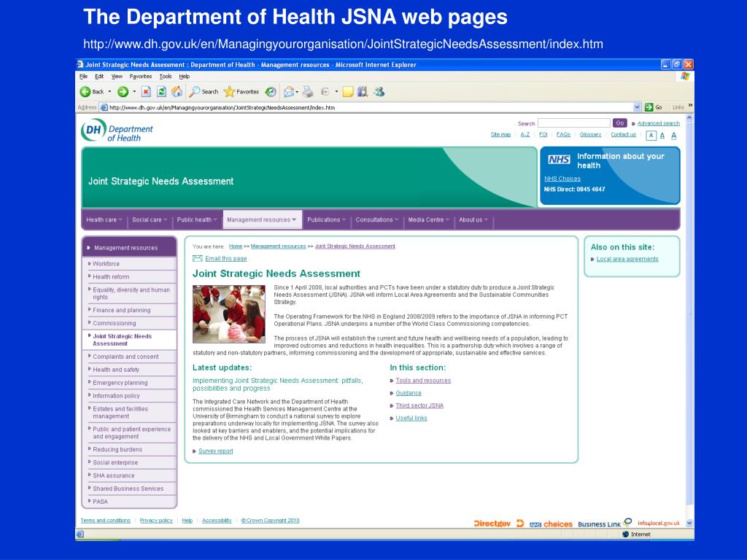Click the Edit with Word icon
This screenshot has height=560, width=747.
point(325,91)
